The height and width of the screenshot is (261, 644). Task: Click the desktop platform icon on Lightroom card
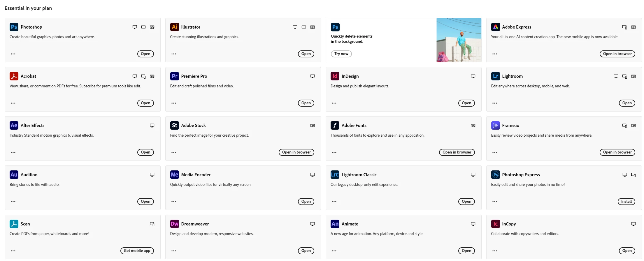[616, 76]
